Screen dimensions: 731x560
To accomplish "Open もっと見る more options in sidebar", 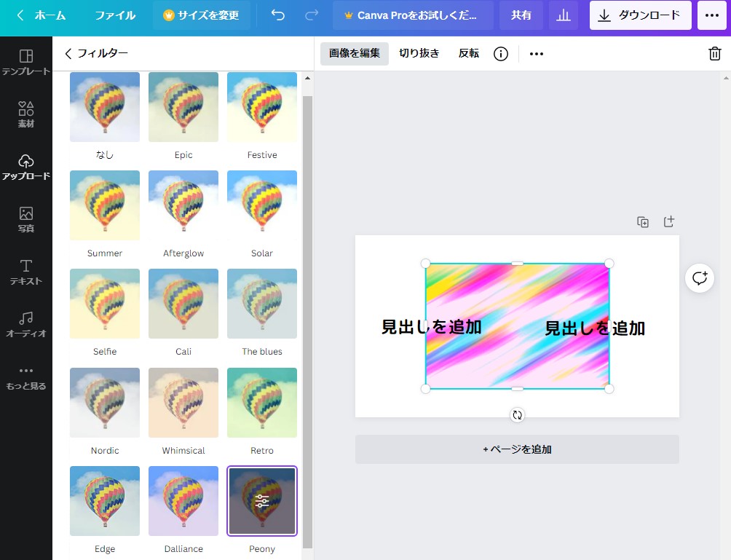I will click(x=26, y=378).
